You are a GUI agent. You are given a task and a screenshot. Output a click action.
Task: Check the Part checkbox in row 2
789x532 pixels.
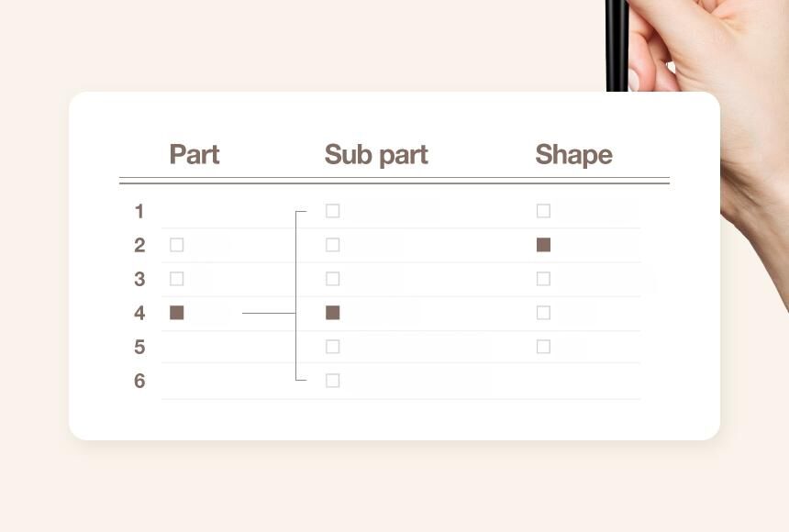pos(177,245)
